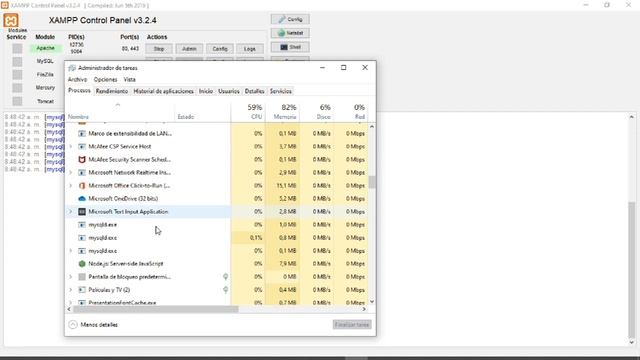Click icon of mysqld.exe using 1,0 MB

tap(82, 224)
